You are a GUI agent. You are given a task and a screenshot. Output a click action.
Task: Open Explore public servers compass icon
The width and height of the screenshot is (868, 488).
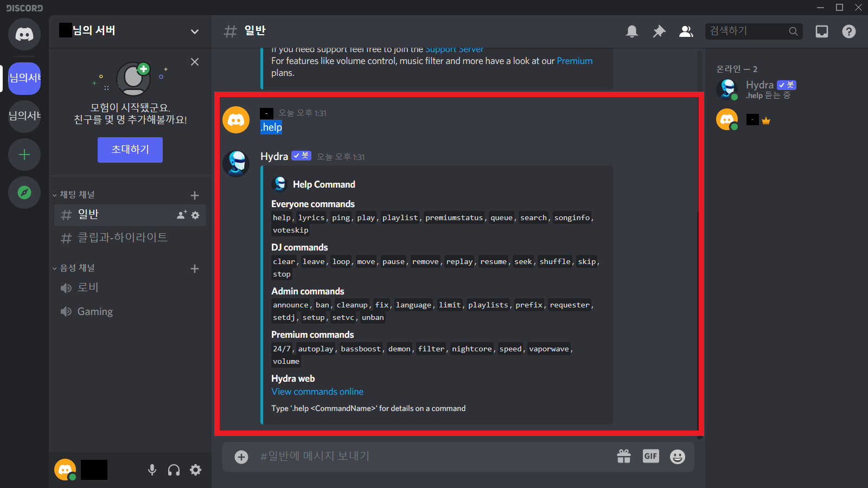(24, 192)
